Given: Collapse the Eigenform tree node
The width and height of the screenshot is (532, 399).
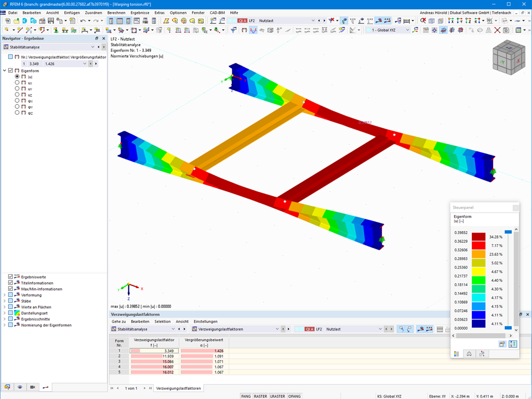Looking at the screenshot, I should point(4,71).
